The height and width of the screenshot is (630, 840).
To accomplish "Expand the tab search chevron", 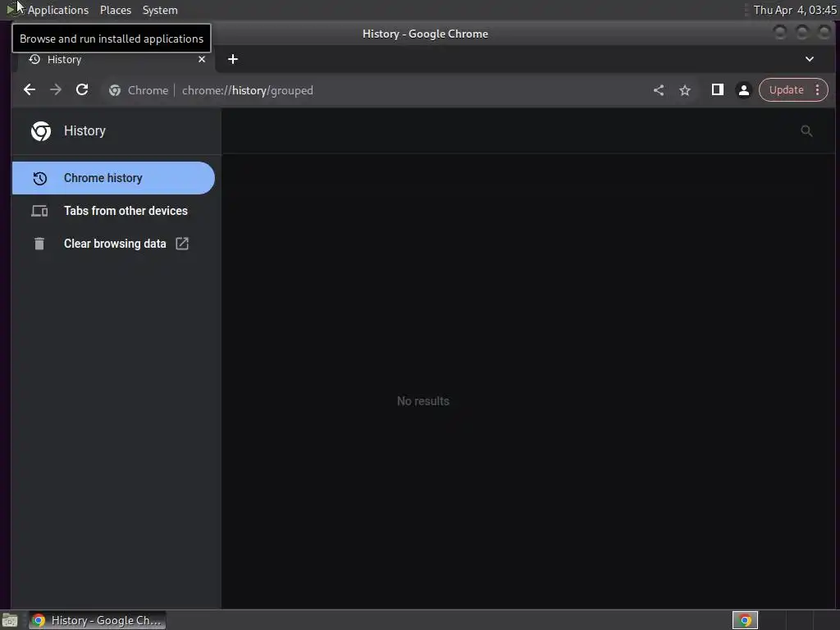I will pos(810,59).
